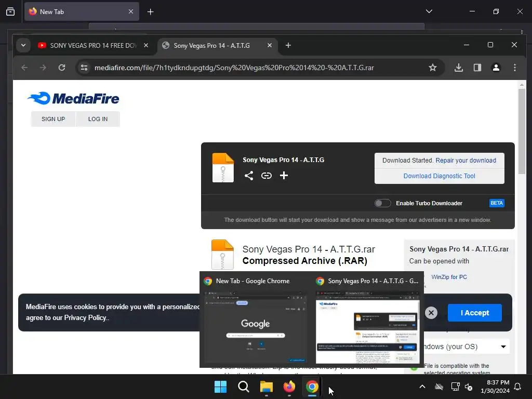Open taskbar Search
Screen dimensions: 532x399
243,387
